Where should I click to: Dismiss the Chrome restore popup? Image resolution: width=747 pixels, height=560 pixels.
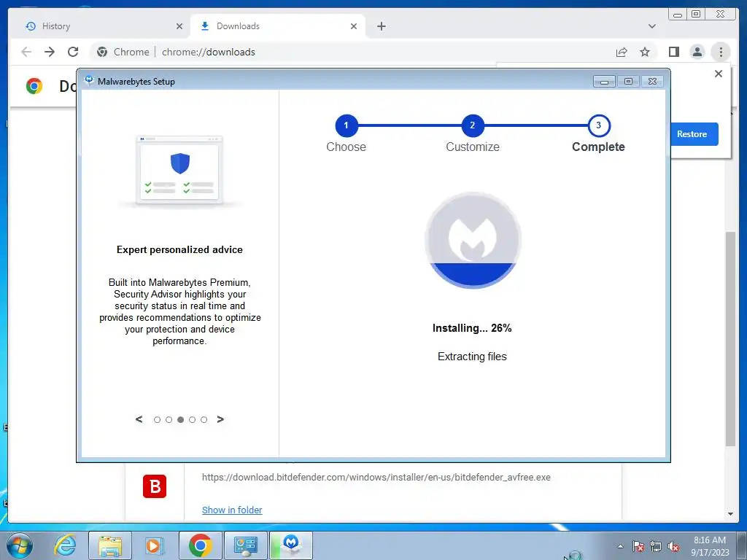719,74
